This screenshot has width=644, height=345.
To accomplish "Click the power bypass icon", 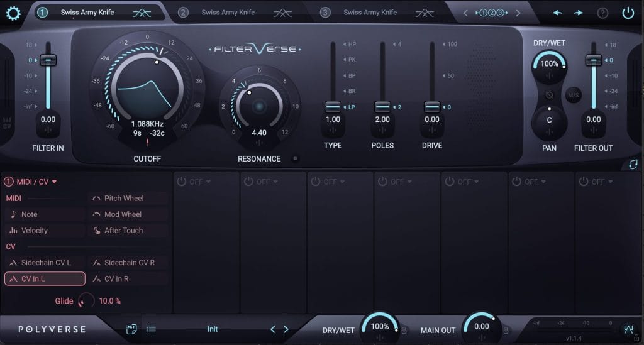I will [628, 13].
